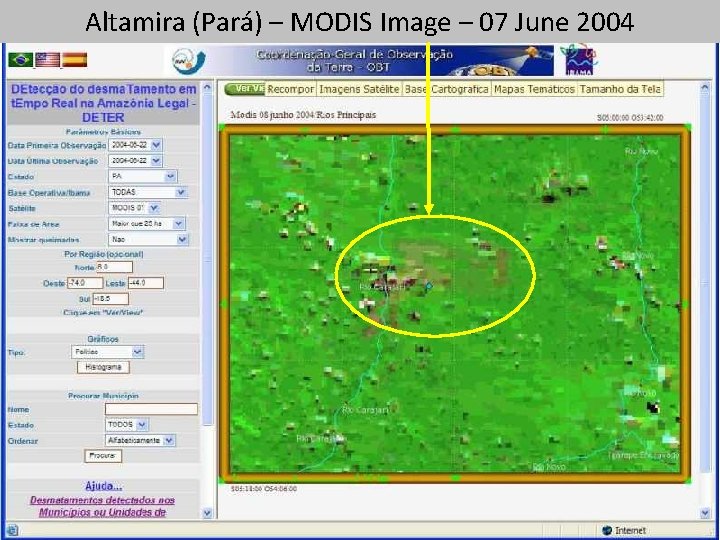Select the United States flag icon
Viewport: 720px width, 540px height.
[48, 60]
